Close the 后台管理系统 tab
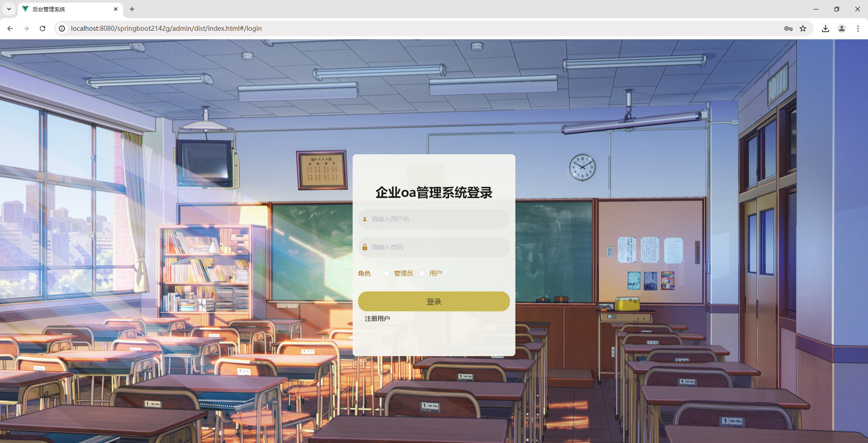 (x=116, y=9)
